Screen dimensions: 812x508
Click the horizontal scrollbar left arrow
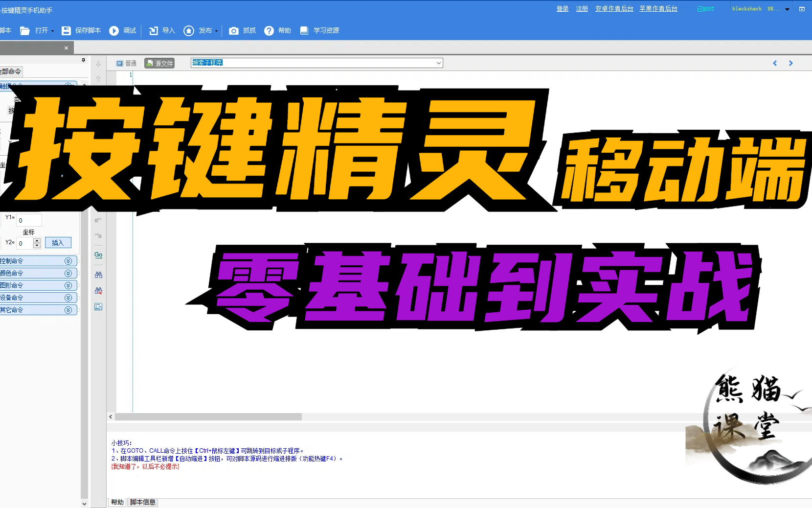[111, 416]
